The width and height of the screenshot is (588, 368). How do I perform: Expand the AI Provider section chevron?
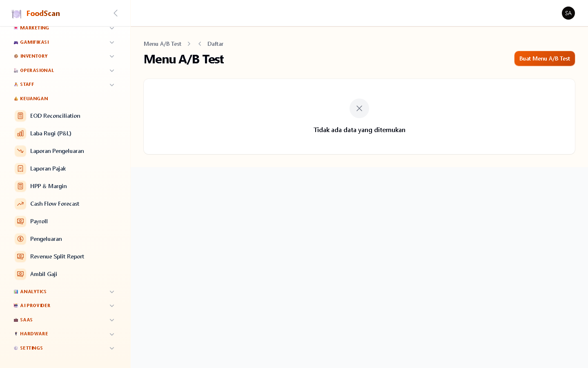pos(112,306)
